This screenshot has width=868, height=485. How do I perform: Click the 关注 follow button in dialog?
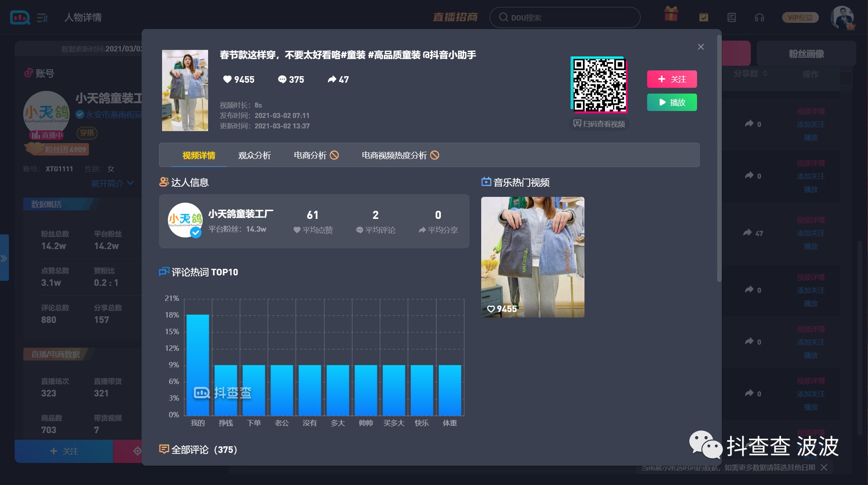point(672,79)
